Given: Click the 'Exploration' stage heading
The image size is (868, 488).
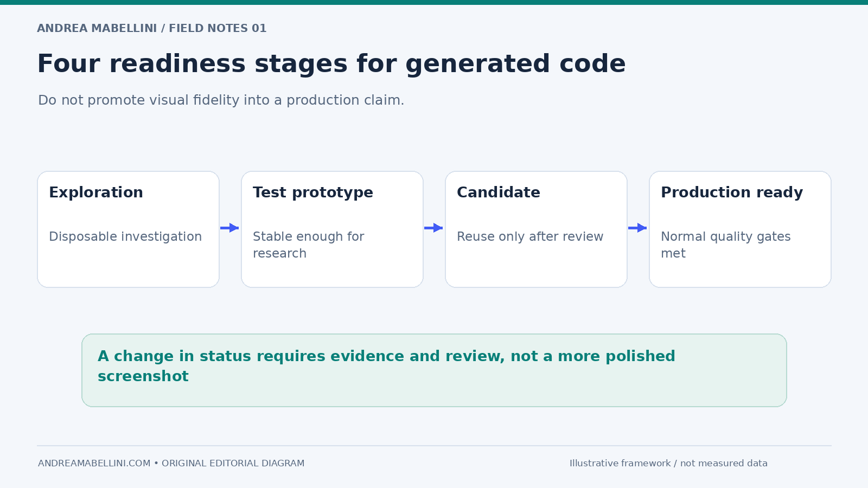Looking at the screenshot, I should 96,192.
